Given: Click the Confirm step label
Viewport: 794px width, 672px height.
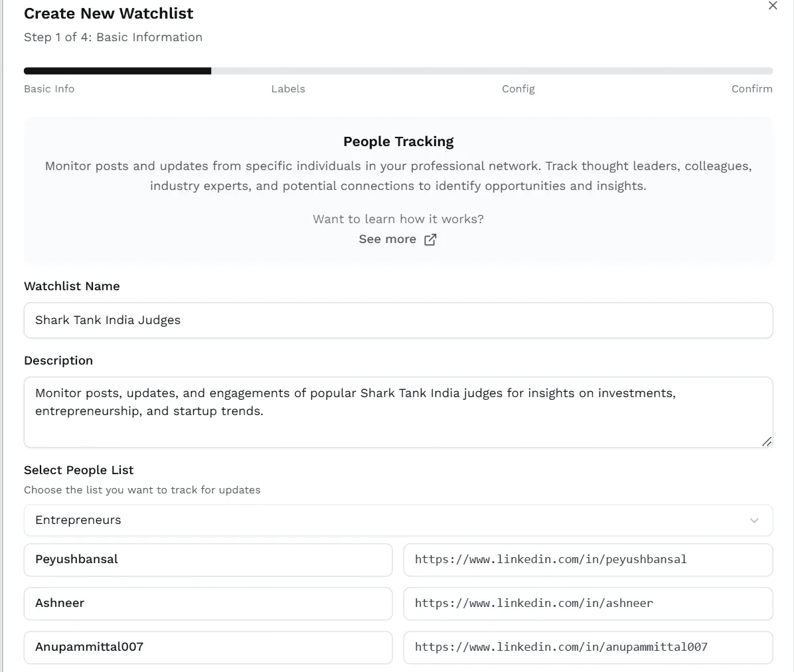Looking at the screenshot, I should [752, 88].
